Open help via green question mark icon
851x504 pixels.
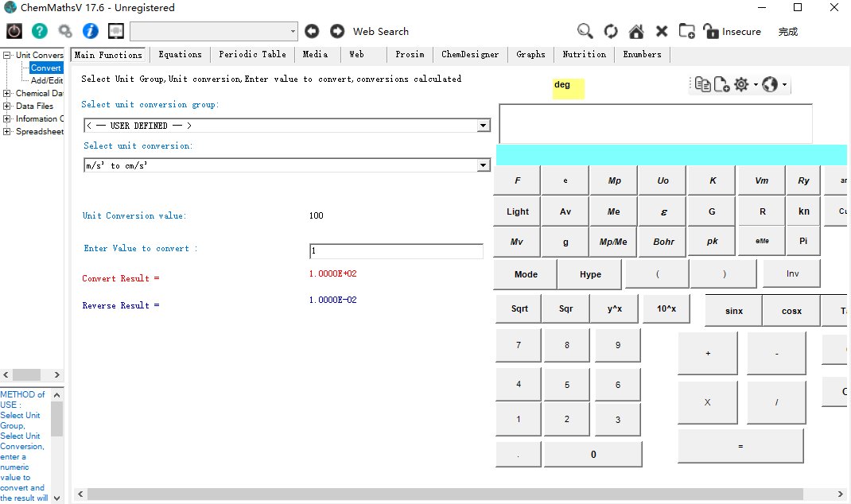click(x=40, y=31)
